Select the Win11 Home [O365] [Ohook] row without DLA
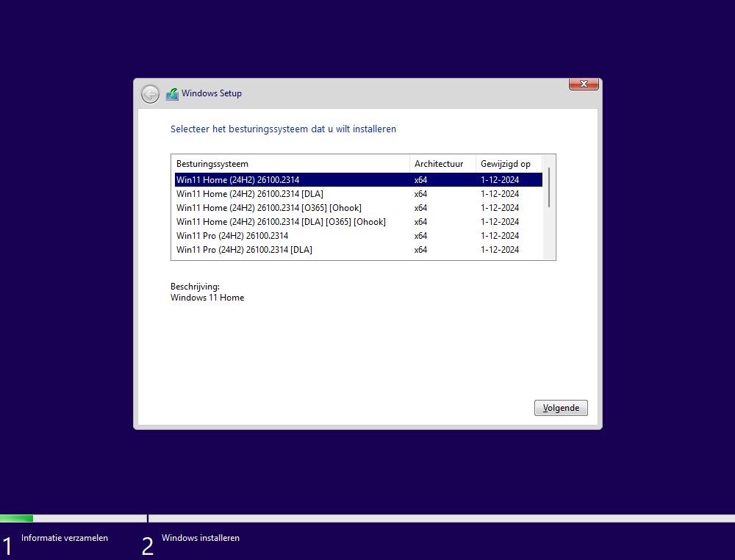The width and height of the screenshot is (735, 560). click(x=358, y=207)
